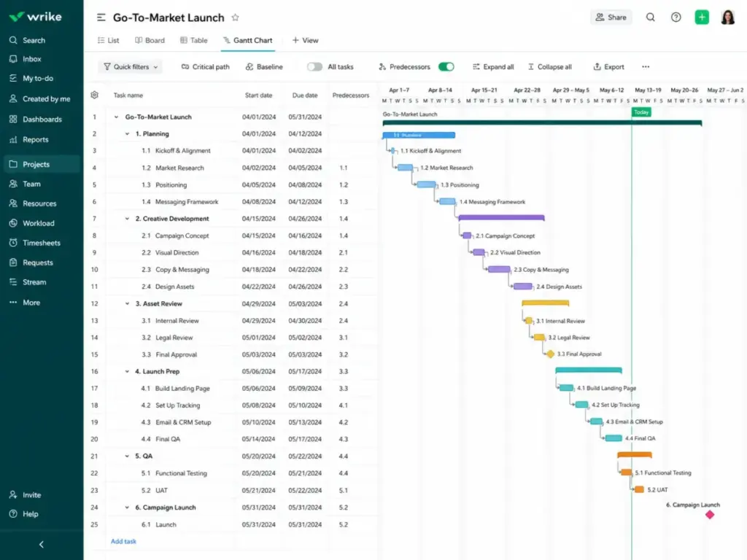Open the user profile avatar

728,17
